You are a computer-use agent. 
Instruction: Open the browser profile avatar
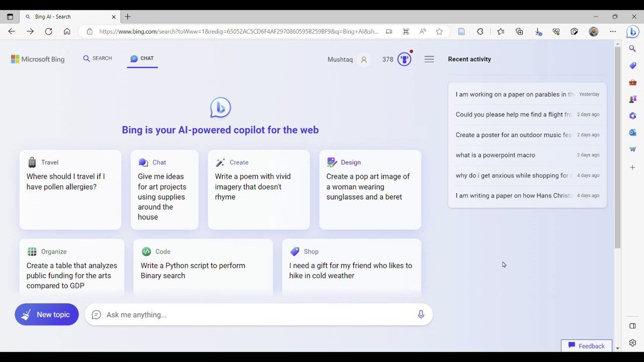point(594,32)
